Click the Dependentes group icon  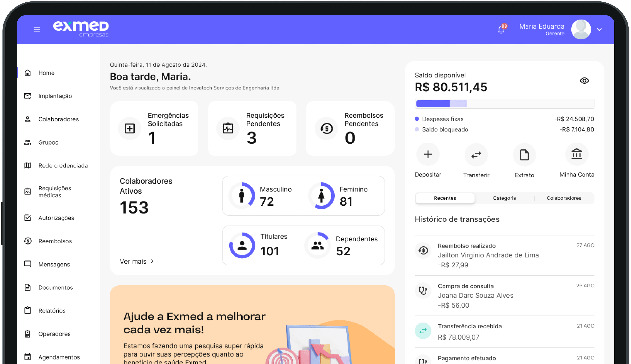pyautogui.click(x=317, y=245)
